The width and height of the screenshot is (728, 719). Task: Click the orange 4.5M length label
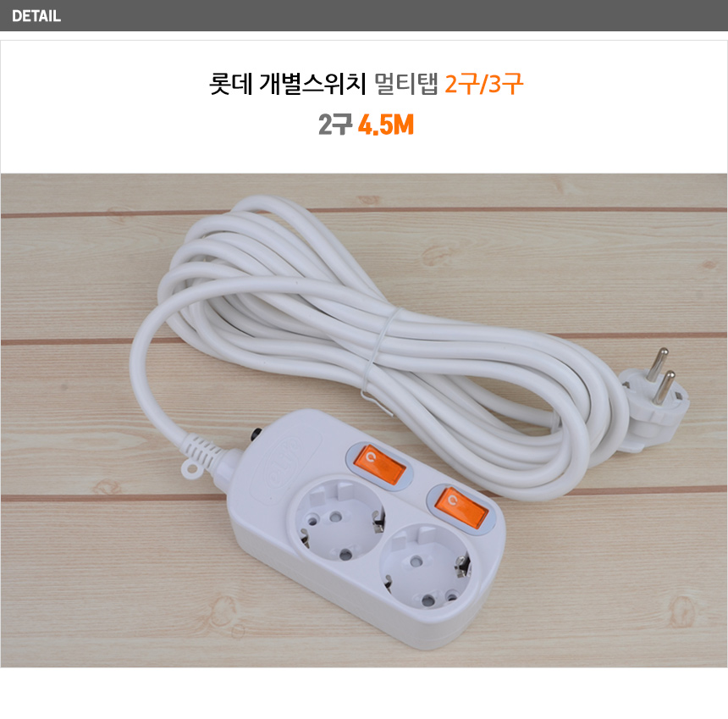[x=385, y=125]
